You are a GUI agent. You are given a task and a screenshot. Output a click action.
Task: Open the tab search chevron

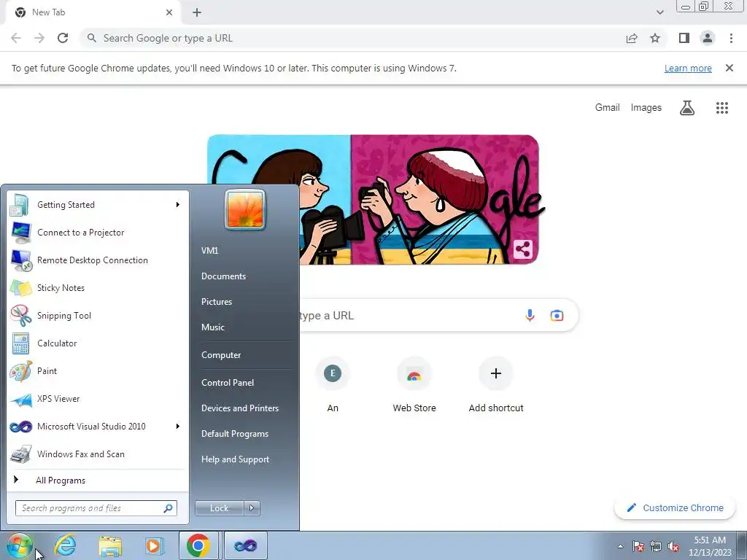pyautogui.click(x=659, y=12)
